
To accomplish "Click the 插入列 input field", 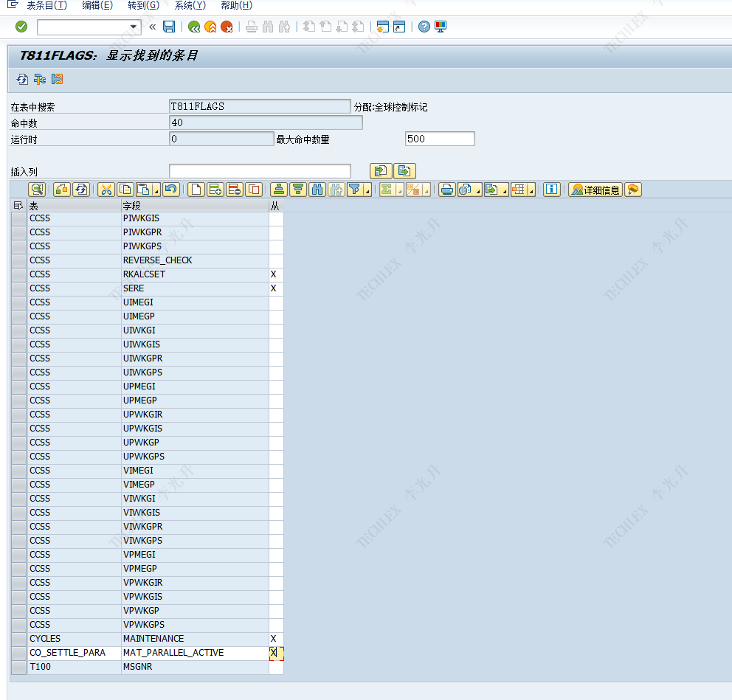I will 260,171.
